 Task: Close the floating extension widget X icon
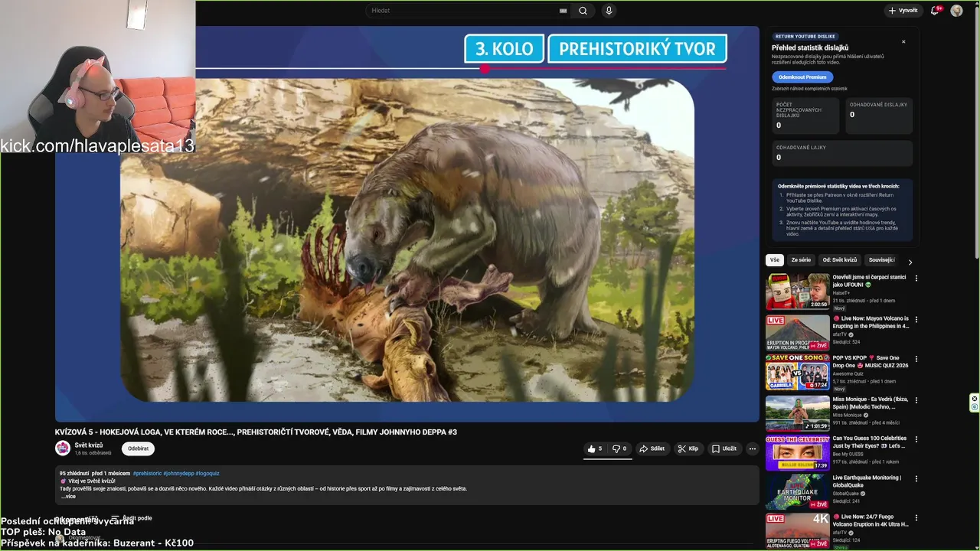(975, 399)
